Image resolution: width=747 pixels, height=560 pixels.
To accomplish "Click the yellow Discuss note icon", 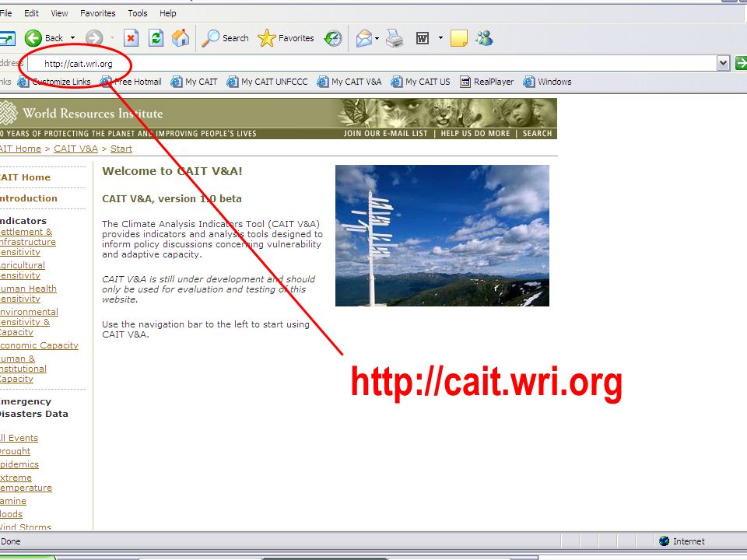I will coord(459,38).
